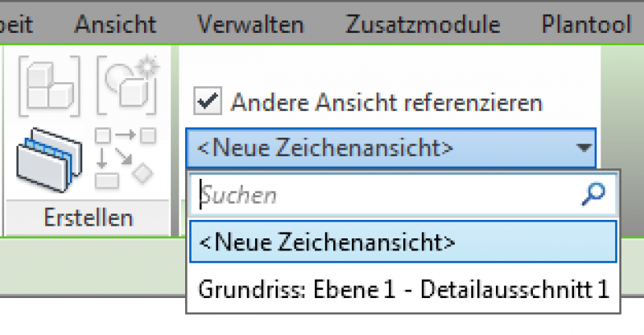
Task: Click the 'Andere Ansicht referenzieren' label text
Action: 386,103
